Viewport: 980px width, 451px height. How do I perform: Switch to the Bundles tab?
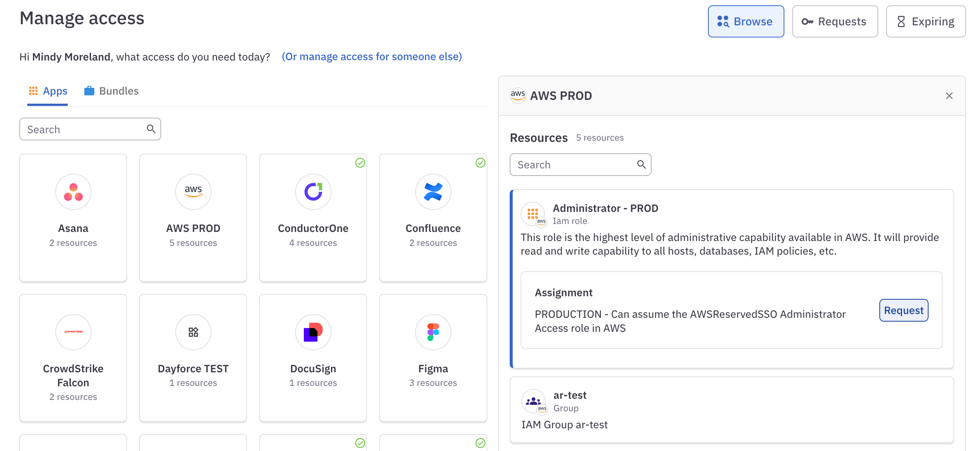pyautogui.click(x=111, y=91)
